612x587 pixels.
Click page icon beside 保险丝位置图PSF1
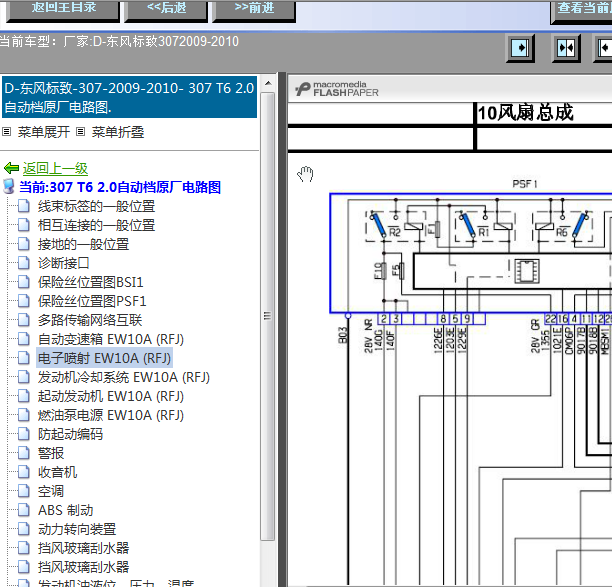pyautogui.click(x=23, y=301)
